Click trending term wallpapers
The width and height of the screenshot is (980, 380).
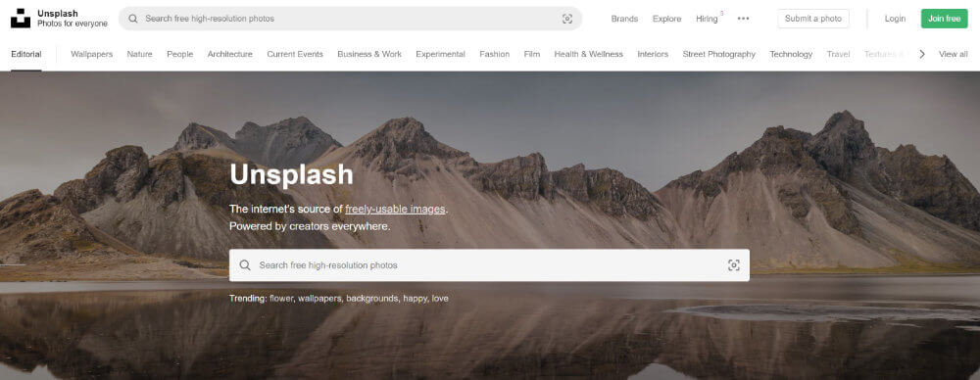point(320,299)
